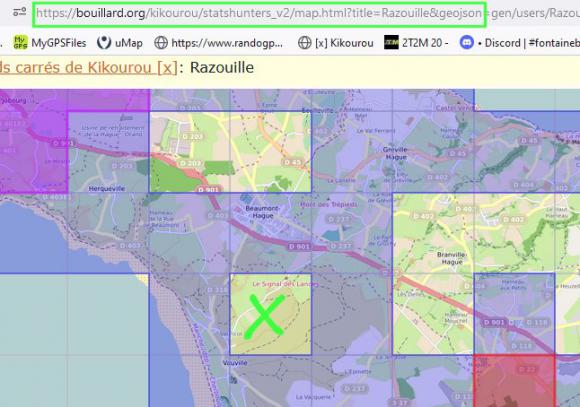The image size is (580, 407).
Task: Click the 'Razouille' page title text
Action: (222, 68)
